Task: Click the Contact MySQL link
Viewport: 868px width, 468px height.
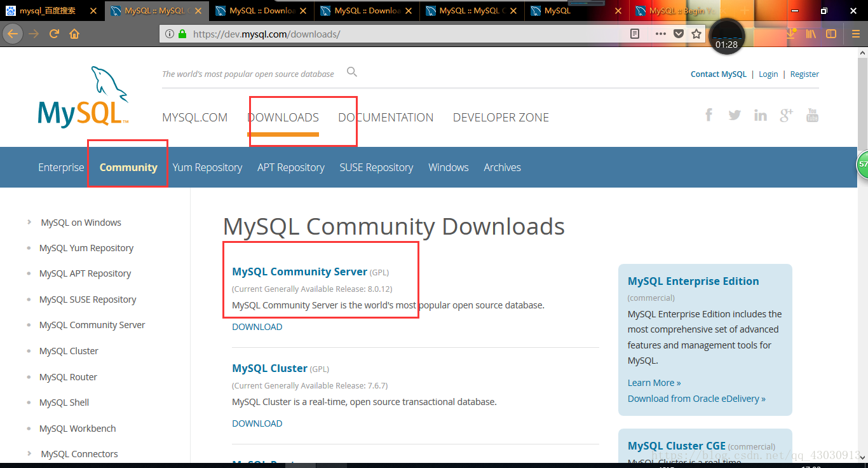Action: (719, 74)
